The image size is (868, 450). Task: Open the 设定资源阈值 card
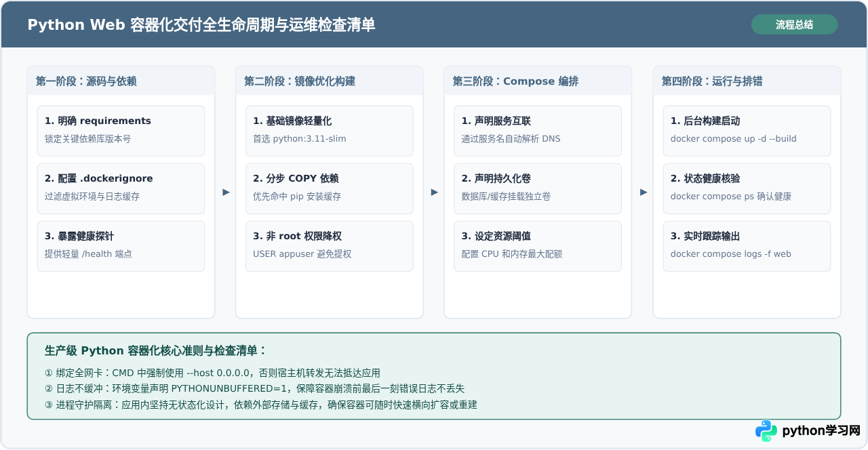click(x=538, y=246)
